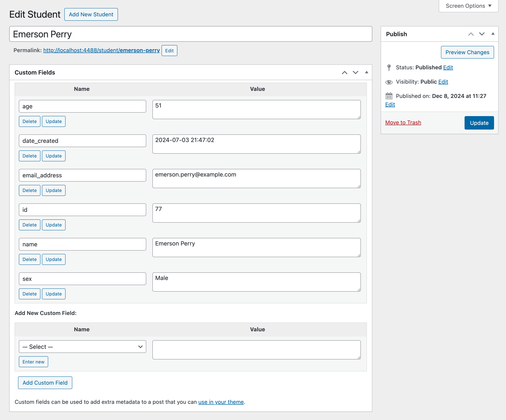
Task: Update the date_created custom field
Action: 54,156
